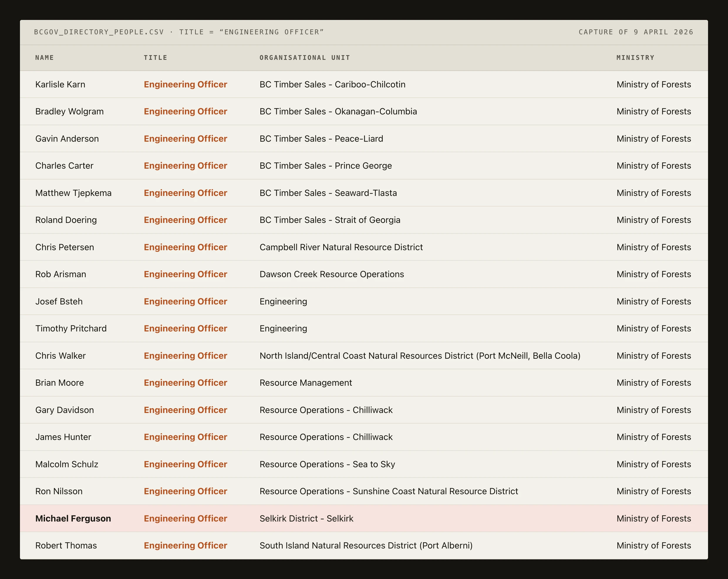Viewport: 728px width, 579px height.
Task: Click Resource Operations - Sea to Sky cell
Action: 327,465
